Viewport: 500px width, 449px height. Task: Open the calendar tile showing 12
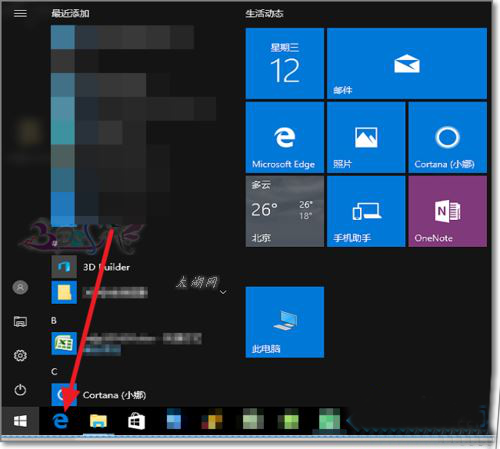285,63
